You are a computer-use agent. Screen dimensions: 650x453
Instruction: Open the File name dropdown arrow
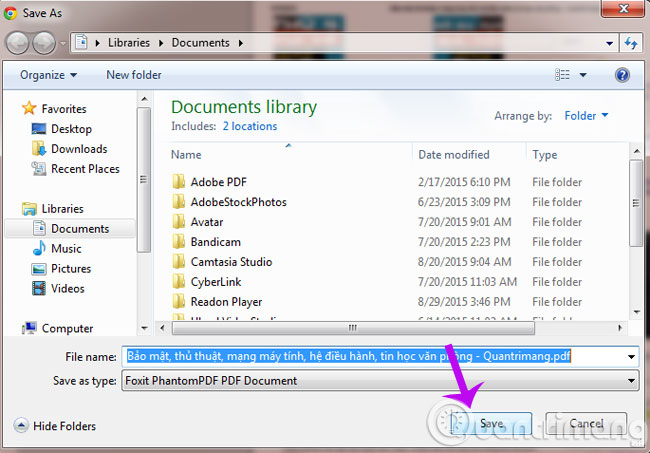pos(631,356)
